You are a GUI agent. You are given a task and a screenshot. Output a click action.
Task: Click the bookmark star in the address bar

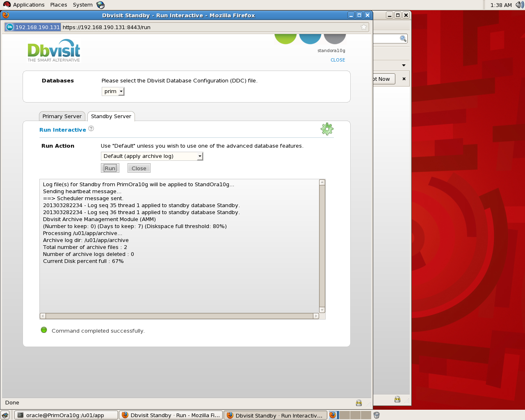(363, 27)
